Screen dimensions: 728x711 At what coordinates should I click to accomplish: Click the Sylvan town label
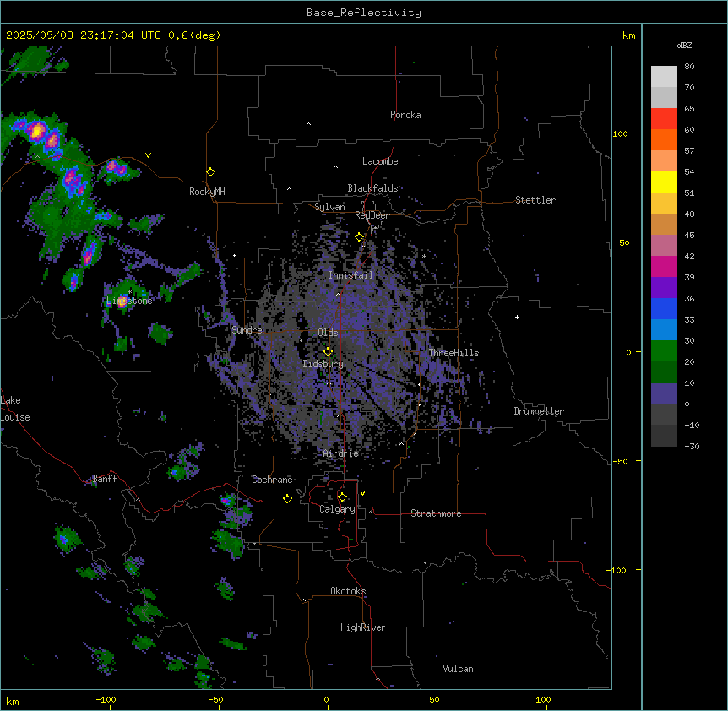click(329, 207)
